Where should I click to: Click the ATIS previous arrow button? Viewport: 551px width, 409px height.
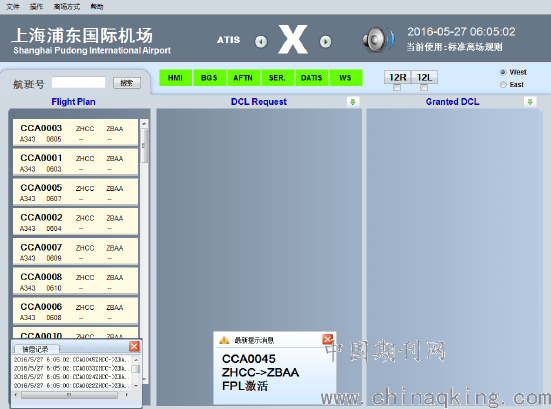click(261, 42)
